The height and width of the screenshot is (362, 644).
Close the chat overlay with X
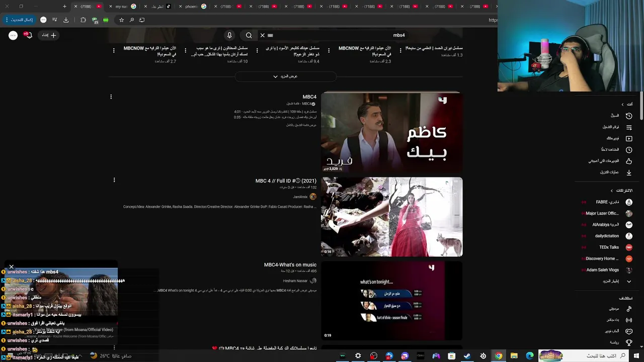pos(12,267)
